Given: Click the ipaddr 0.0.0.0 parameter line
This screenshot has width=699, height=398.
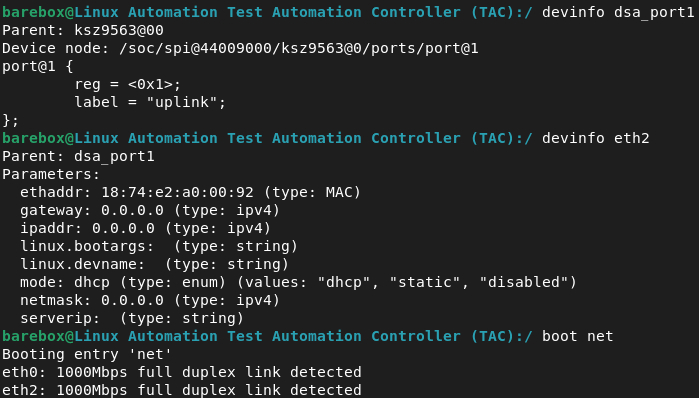Looking at the screenshot, I should (x=145, y=228).
